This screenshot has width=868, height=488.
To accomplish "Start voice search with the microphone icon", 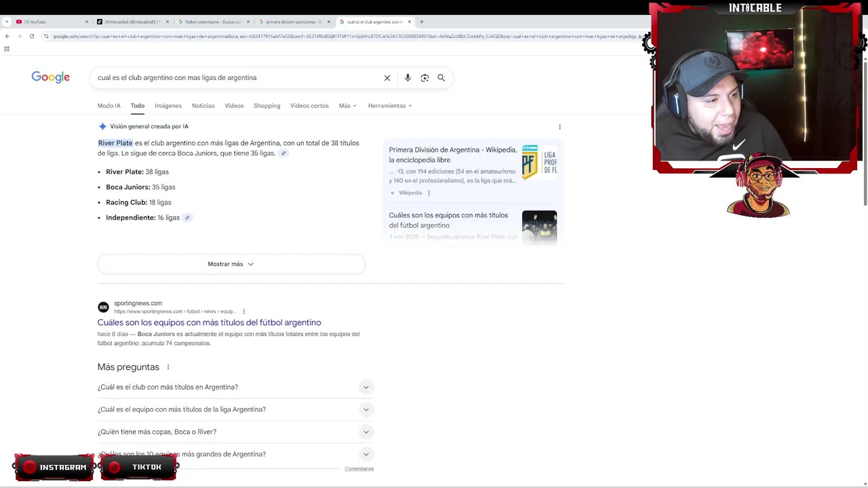I will click(x=408, y=78).
